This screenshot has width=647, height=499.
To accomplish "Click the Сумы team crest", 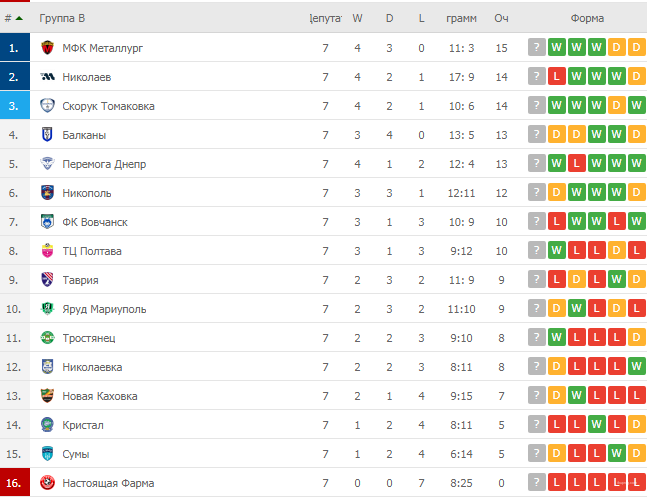I will 47,454.
